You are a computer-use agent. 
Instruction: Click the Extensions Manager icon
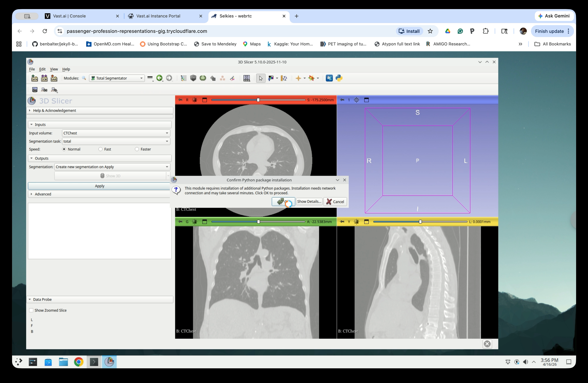(x=329, y=78)
